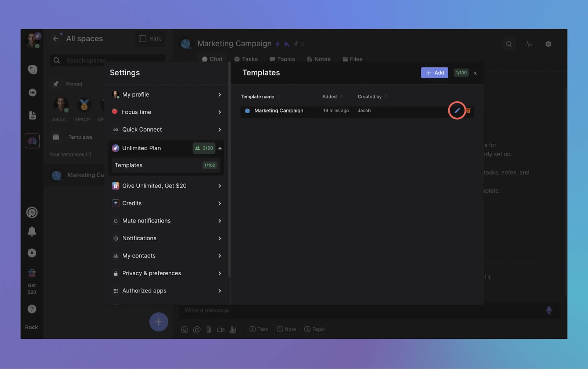This screenshot has width=588, height=369.
Task: Delete the Marketing Campaign template via trash icon
Action: [x=468, y=110]
